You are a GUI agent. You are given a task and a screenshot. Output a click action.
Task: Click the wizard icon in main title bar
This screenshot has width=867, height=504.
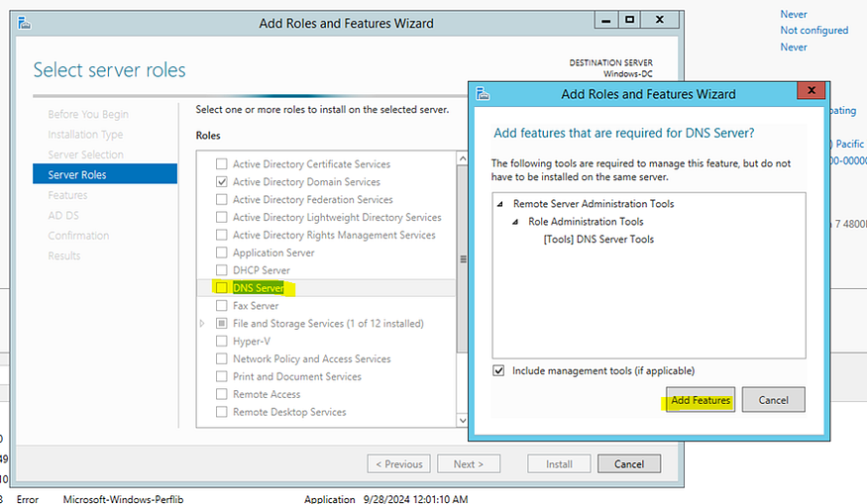point(25,23)
